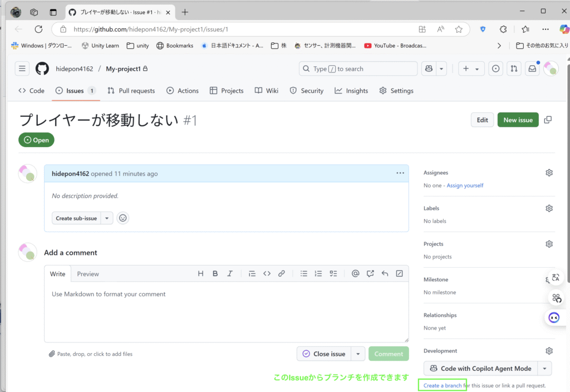Click the Create a branch link
This screenshot has width=570, height=392.
(x=443, y=385)
